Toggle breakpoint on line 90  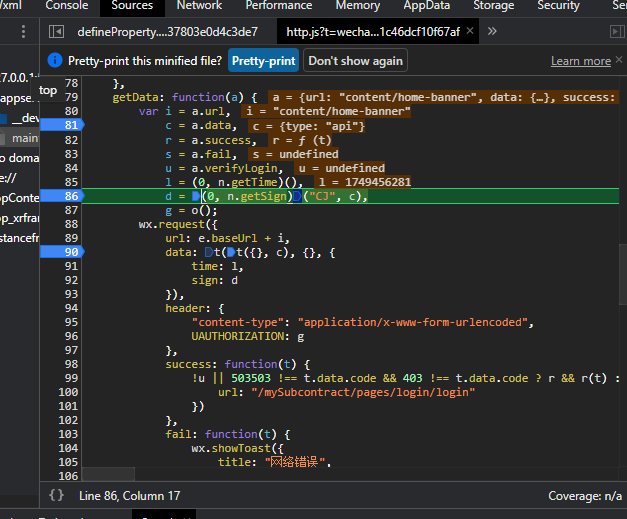click(x=63, y=252)
